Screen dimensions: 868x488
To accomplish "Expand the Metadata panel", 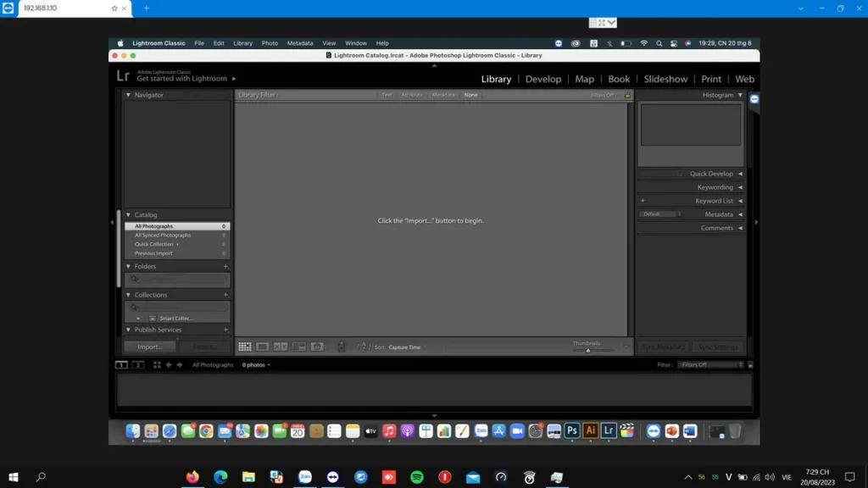I will click(740, 214).
